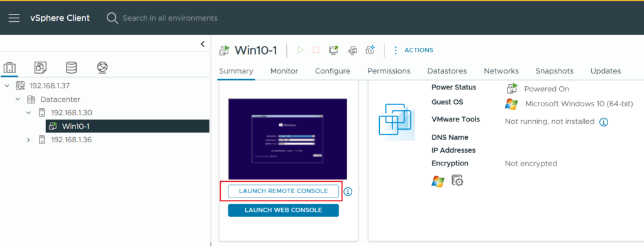Open the VMs and Templates inventory view

tap(40, 67)
